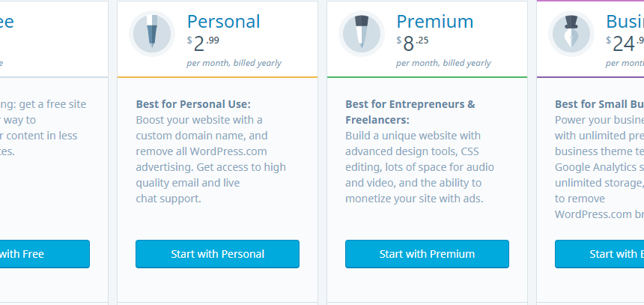Click the partially visible Business plan title
The height and width of the screenshot is (305, 644).
[625, 22]
